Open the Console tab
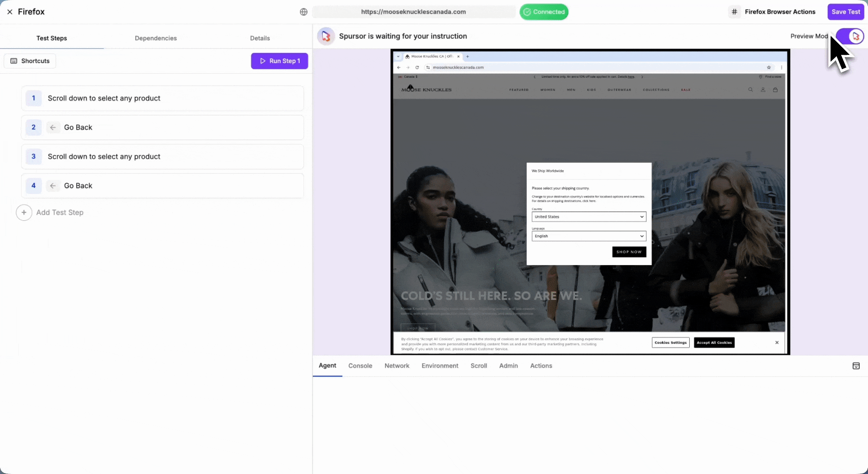 [x=360, y=366]
